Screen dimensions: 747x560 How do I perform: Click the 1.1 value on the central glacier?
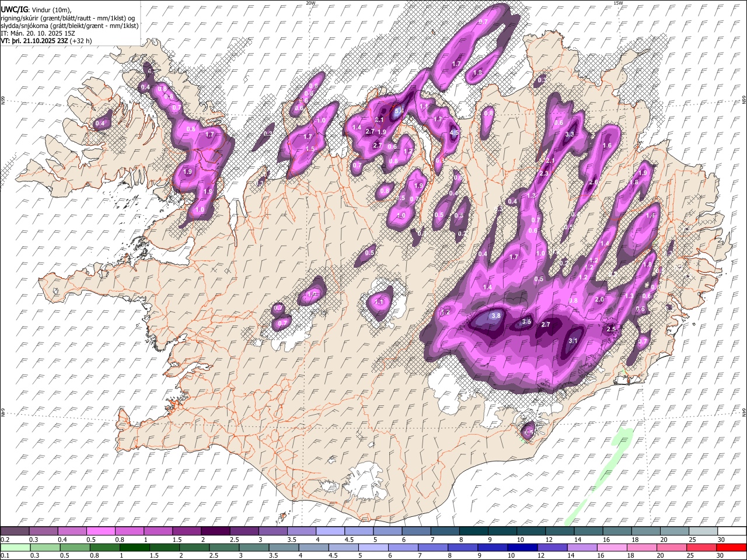[x=379, y=302]
